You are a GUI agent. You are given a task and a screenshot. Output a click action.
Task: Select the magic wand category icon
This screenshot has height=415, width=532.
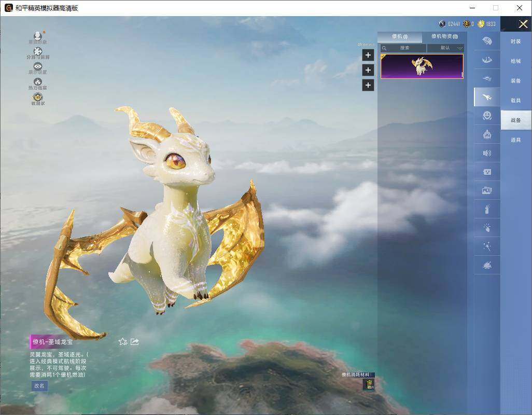(x=487, y=246)
